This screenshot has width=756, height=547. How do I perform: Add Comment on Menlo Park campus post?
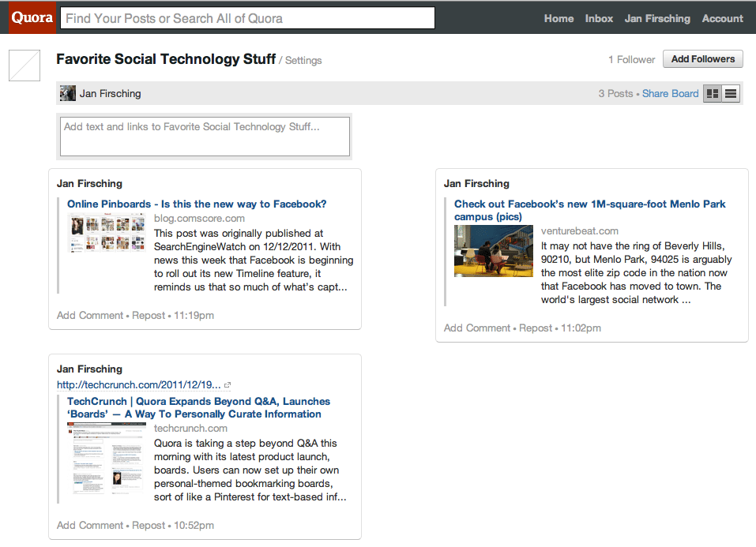(x=477, y=328)
